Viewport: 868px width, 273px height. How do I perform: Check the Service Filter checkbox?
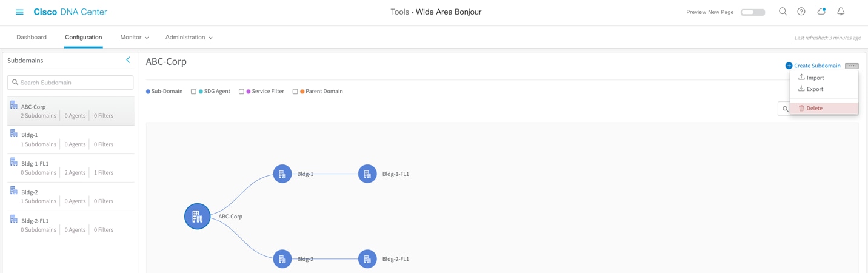(241, 92)
